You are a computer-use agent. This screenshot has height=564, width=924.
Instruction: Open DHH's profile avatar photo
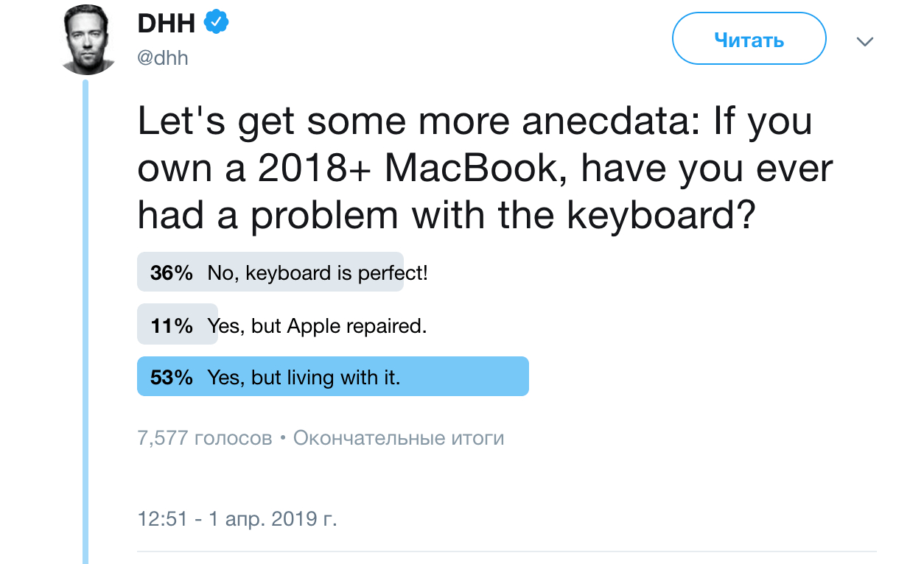tap(88, 39)
